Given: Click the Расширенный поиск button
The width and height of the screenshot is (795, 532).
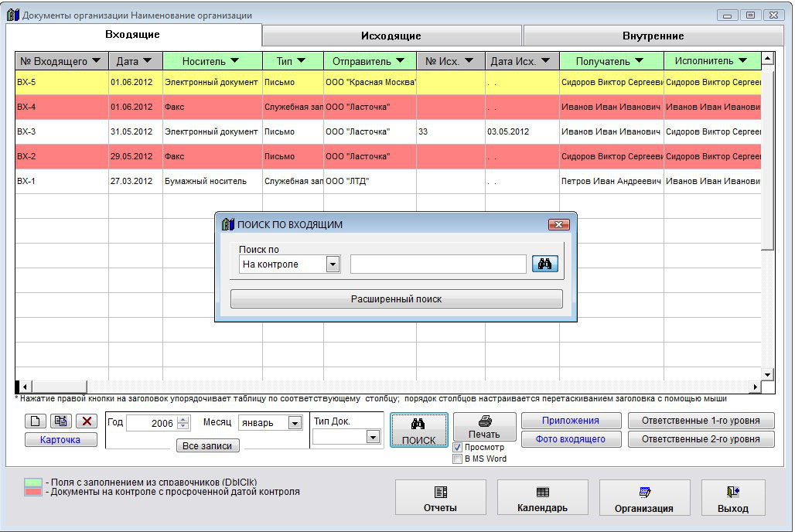Looking at the screenshot, I should 396,299.
